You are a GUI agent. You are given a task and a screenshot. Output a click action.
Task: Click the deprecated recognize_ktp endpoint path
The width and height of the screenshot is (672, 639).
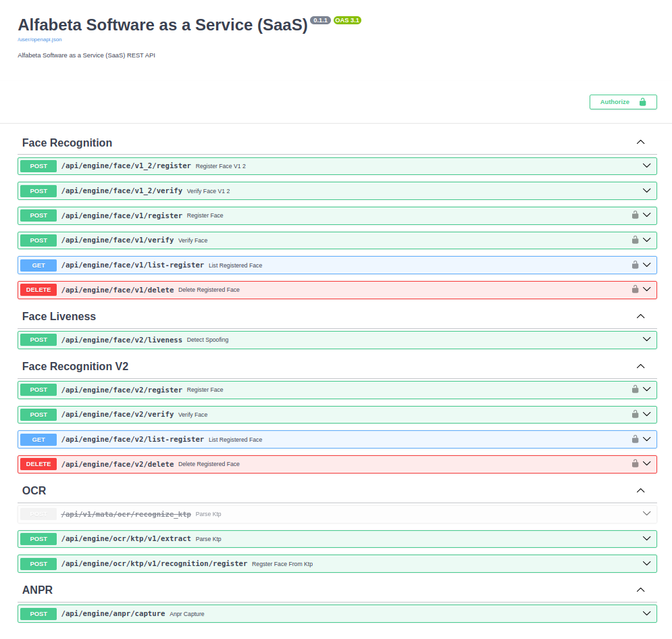[126, 514]
